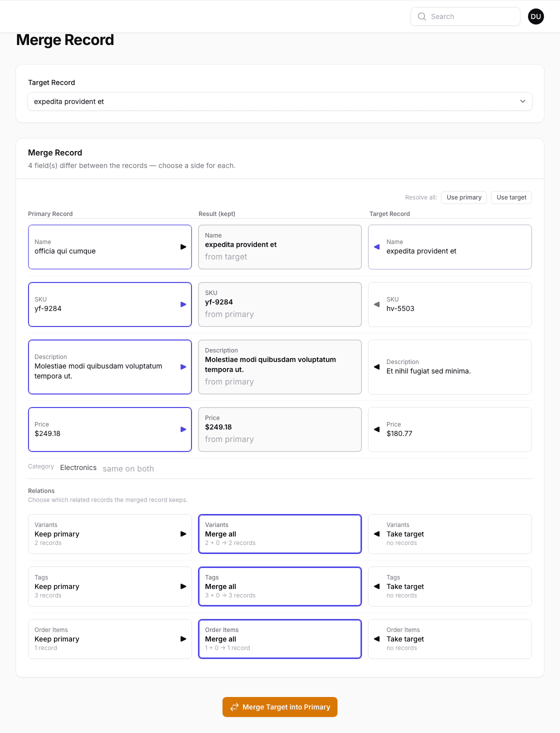Screen dimensions: 560x733
Task: Click left arrow on target Name card
Action: [376, 247]
